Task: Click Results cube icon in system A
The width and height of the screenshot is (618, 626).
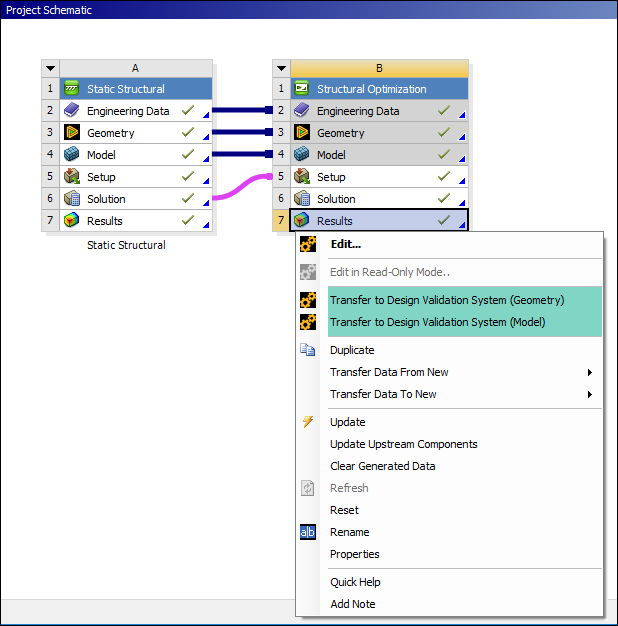Action: [71, 220]
